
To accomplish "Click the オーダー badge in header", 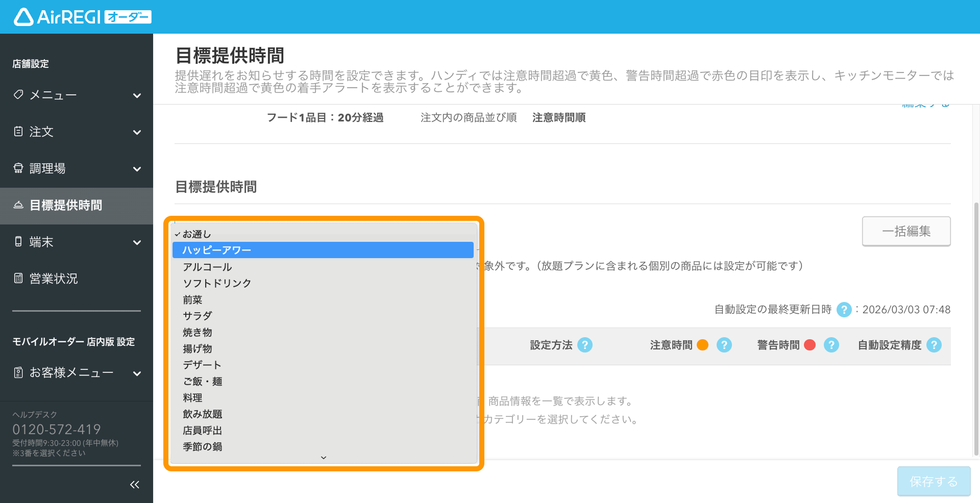I will [128, 17].
